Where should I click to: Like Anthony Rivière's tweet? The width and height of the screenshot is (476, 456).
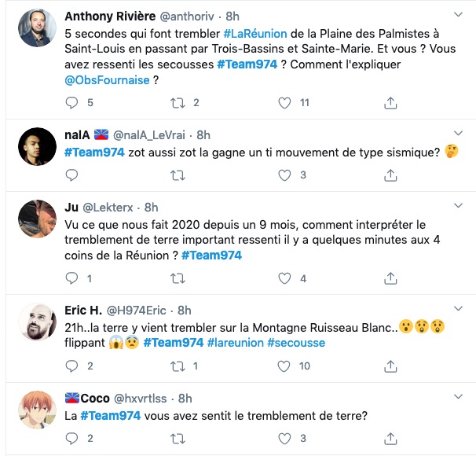(x=284, y=102)
